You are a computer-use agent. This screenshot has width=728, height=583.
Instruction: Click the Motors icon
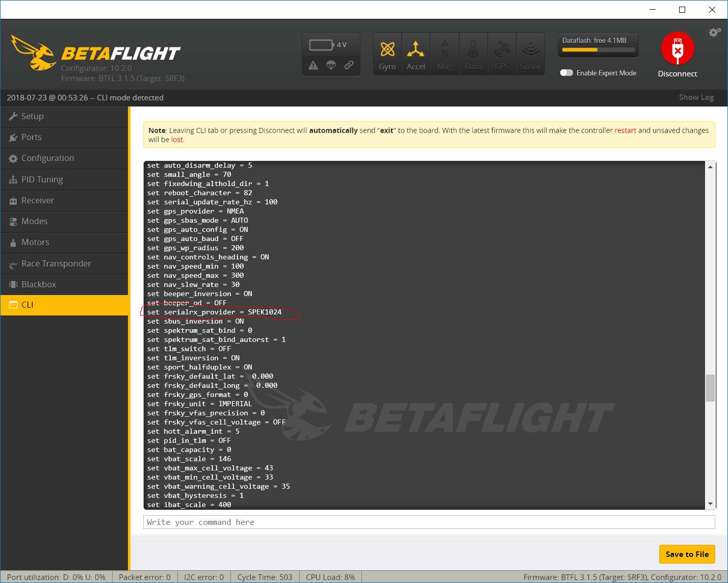coord(13,243)
